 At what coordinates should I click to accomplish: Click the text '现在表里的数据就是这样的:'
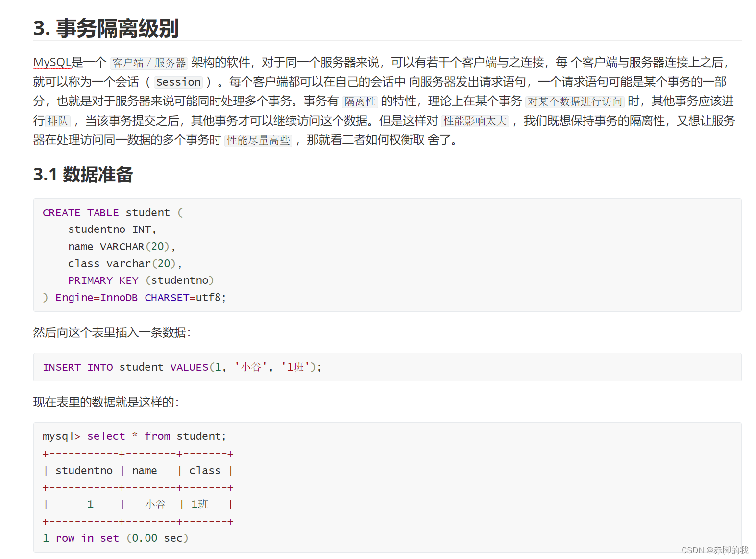point(106,402)
